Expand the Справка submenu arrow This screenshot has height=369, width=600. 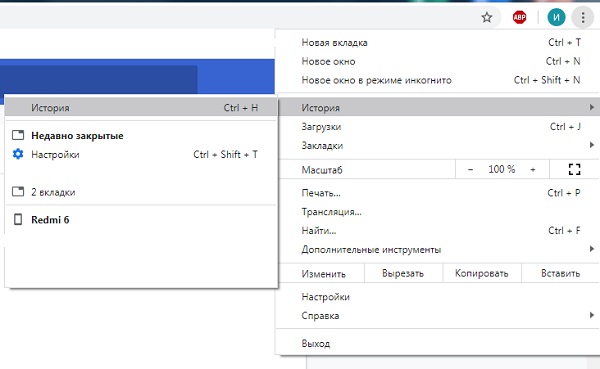click(592, 315)
